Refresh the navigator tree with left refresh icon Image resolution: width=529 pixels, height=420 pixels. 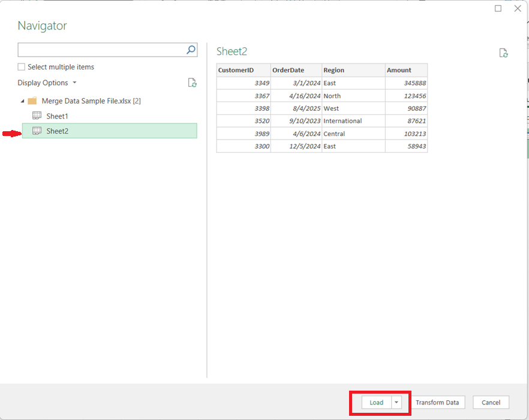point(193,83)
